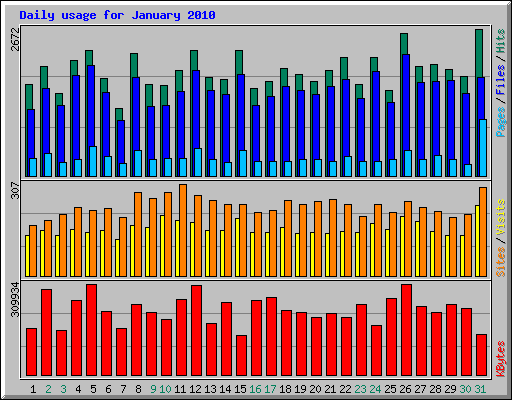512x400 pixels.
Task: Click the Pages legend label
Action: pos(500,122)
